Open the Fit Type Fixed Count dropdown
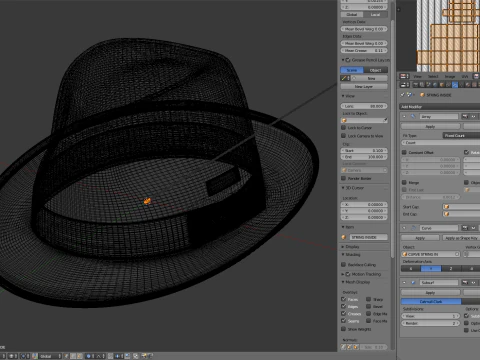Image resolution: width=480 pixels, height=360 pixels. coord(462,135)
